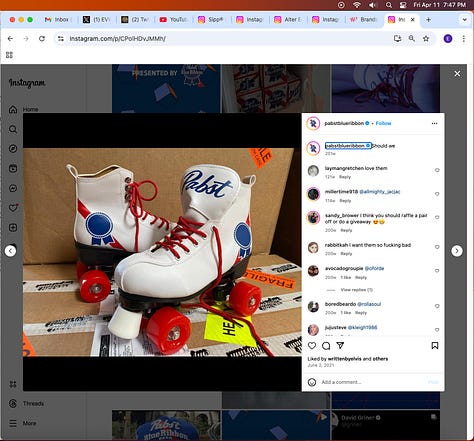
Task: Switch to Sipp Instagram tab
Action: click(211, 20)
